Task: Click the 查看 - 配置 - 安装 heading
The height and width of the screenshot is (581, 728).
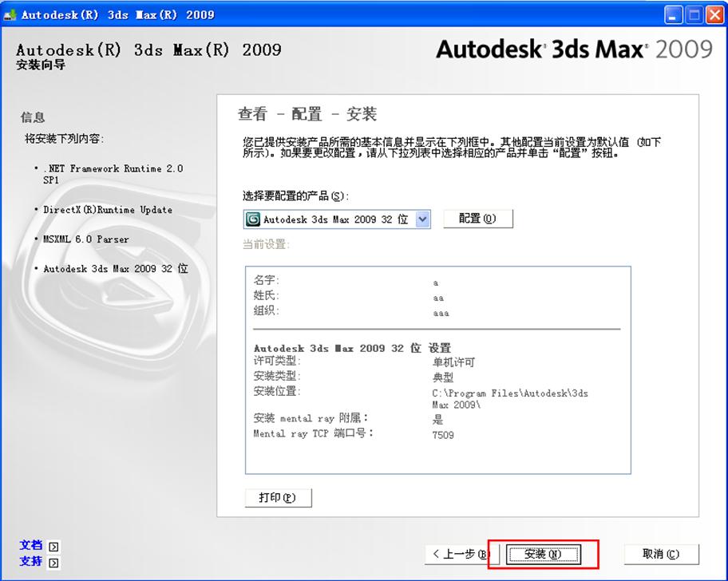Action: coord(307,113)
